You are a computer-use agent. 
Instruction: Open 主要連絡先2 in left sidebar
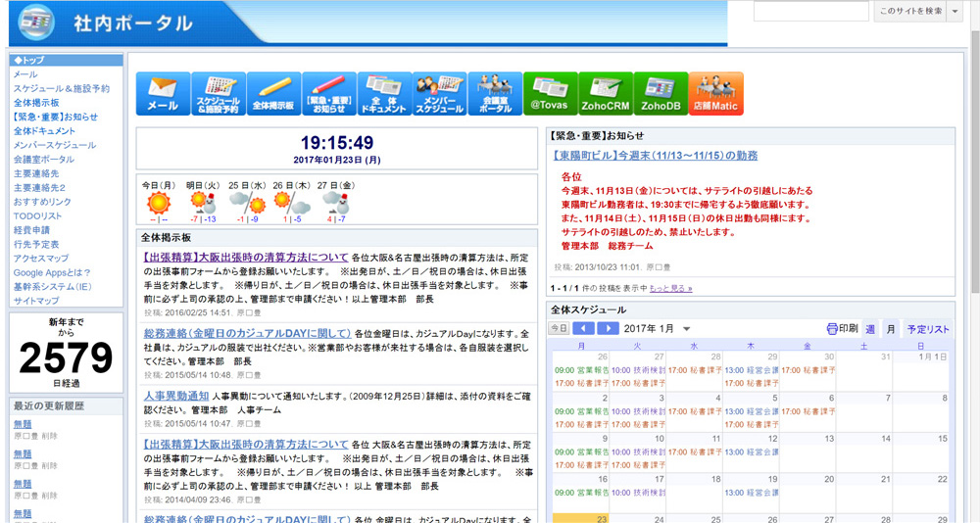pos(39,187)
